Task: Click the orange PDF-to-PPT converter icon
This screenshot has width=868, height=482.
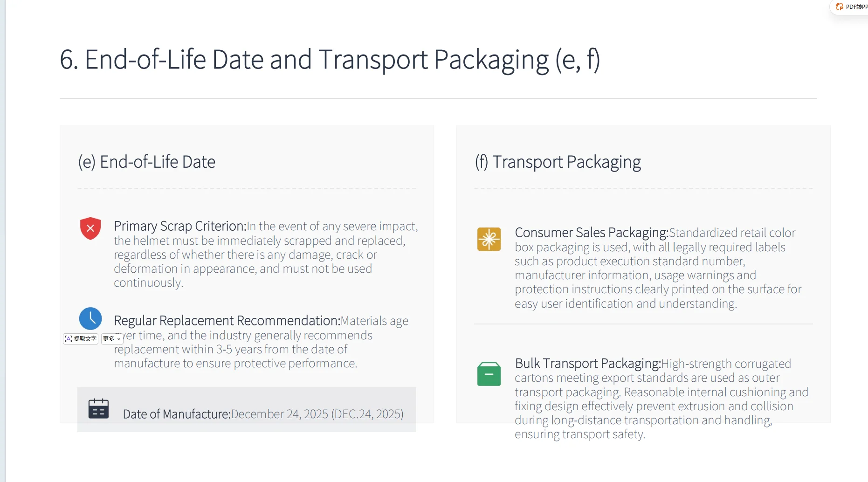Action: (840, 7)
